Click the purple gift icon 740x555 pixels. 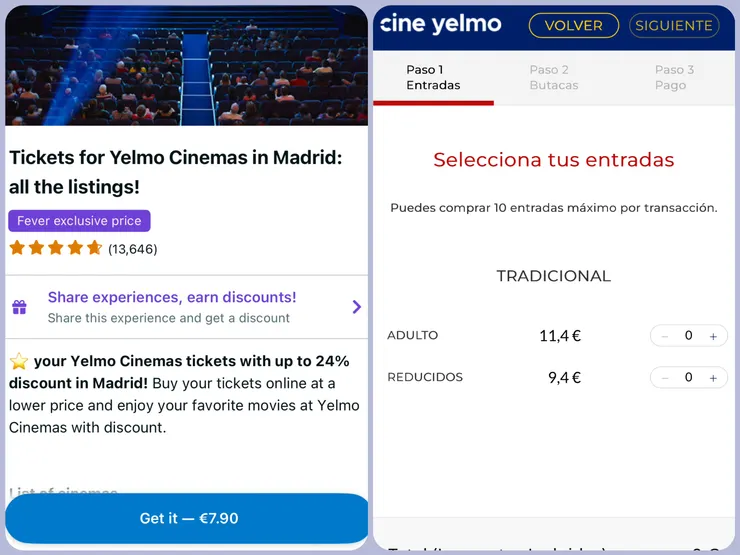point(19,307)
